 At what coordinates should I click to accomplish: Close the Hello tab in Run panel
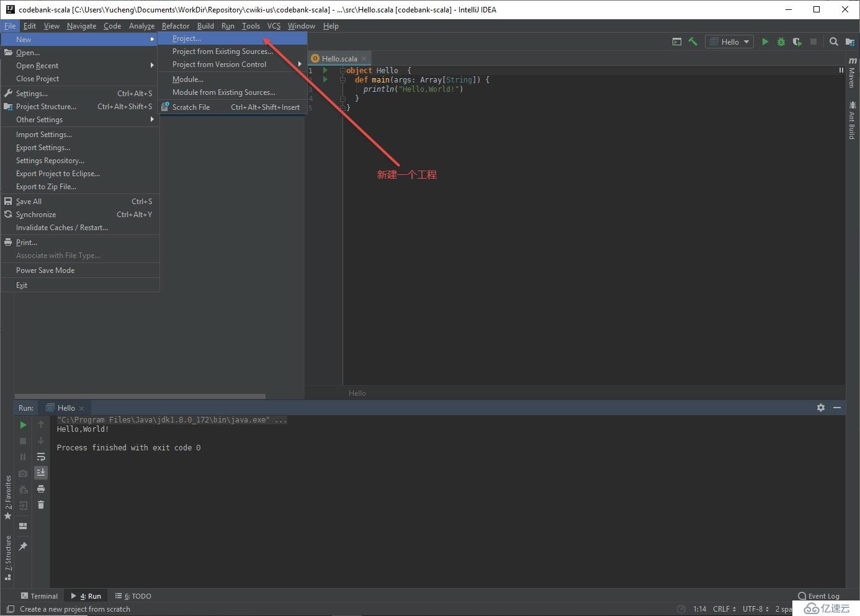[81, 408]
